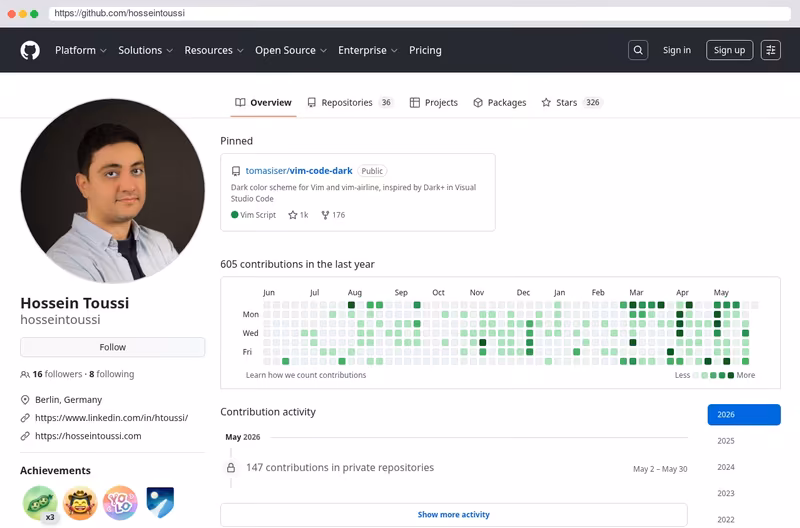This screenshot has width=800, height=528.
Task: Click the darkest green legend square
Action: (x=731, y=375)
